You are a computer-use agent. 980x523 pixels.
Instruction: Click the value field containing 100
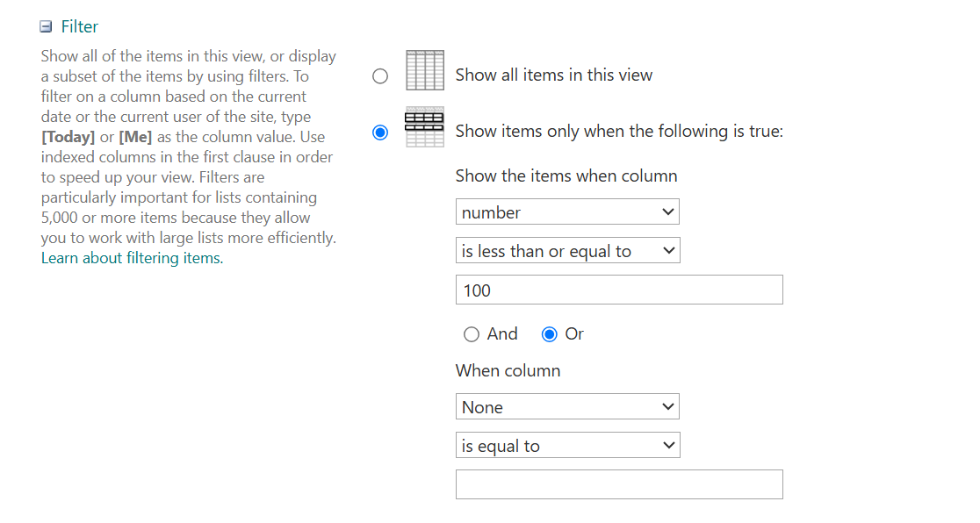pyautogui.click(x=619, y=290)
